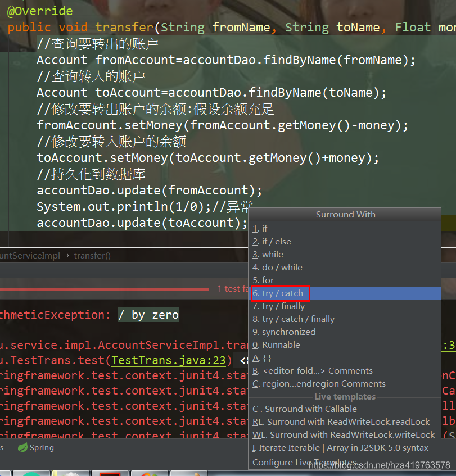This screenshot has height=476, width=456.
Task: Click the '//查询转入的账户' comment
Action: (91, 76)
